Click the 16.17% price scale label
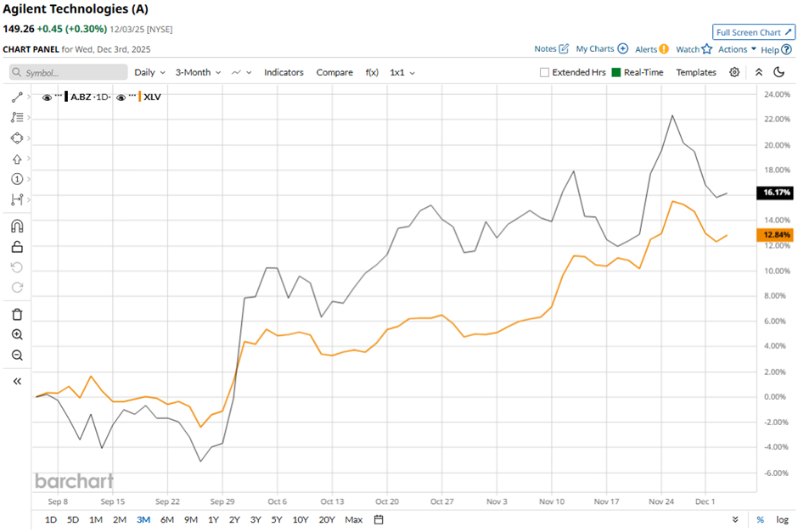The width and height of the screenshot is (798, 532). [x=774, y=193]
